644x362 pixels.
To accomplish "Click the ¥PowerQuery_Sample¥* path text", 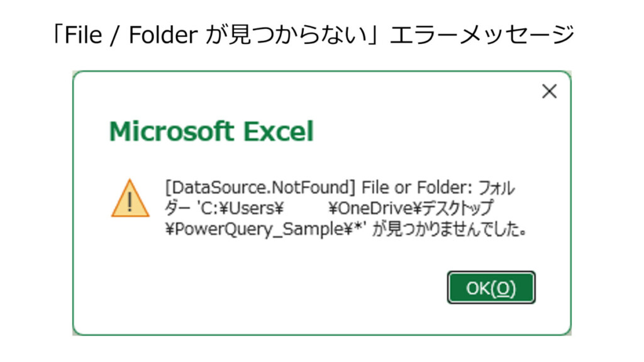I will coord(261,229).
